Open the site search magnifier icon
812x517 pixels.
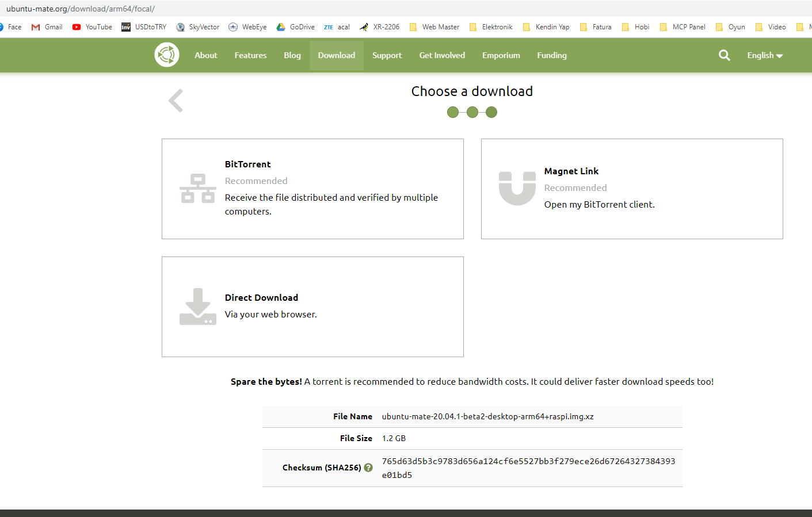coord(725,55)
